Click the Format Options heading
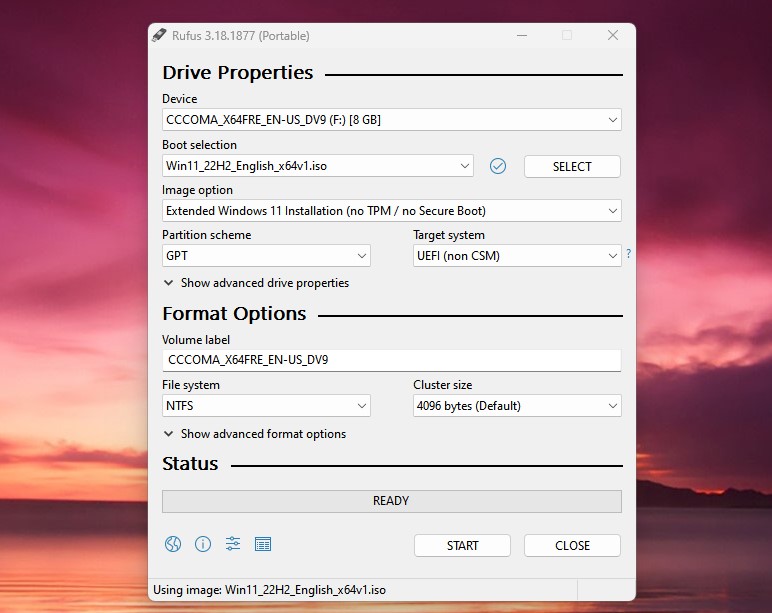 click(234, 314)
